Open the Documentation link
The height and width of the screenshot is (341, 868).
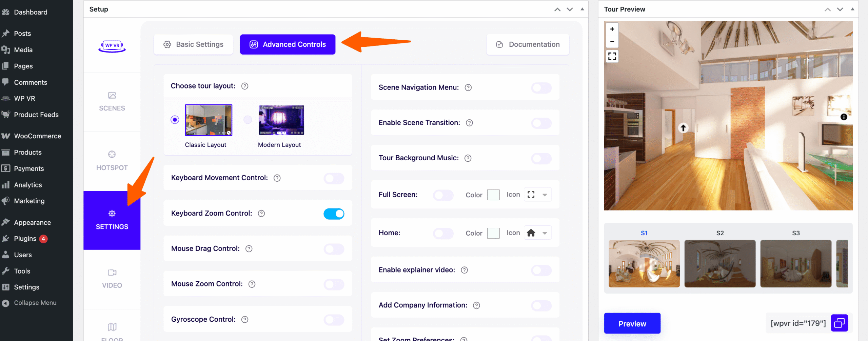point(528,44)
